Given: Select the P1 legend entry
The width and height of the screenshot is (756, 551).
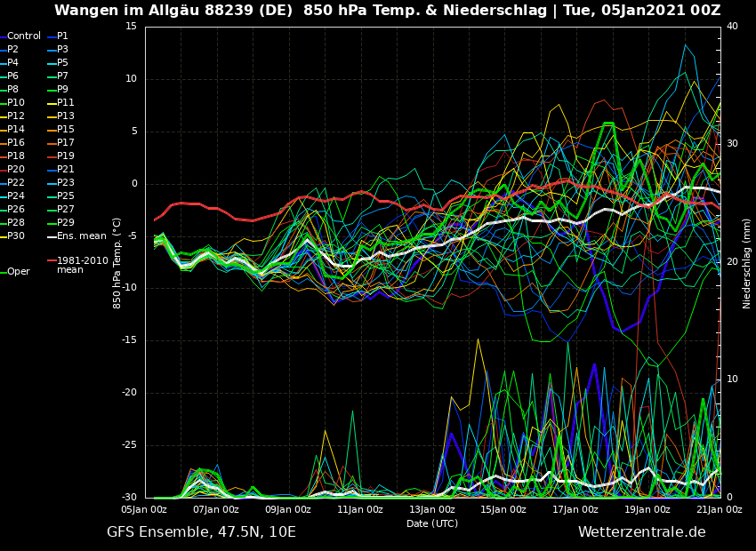Looking at the screenshot, I should pyautogui.click(x=62, y=36).
